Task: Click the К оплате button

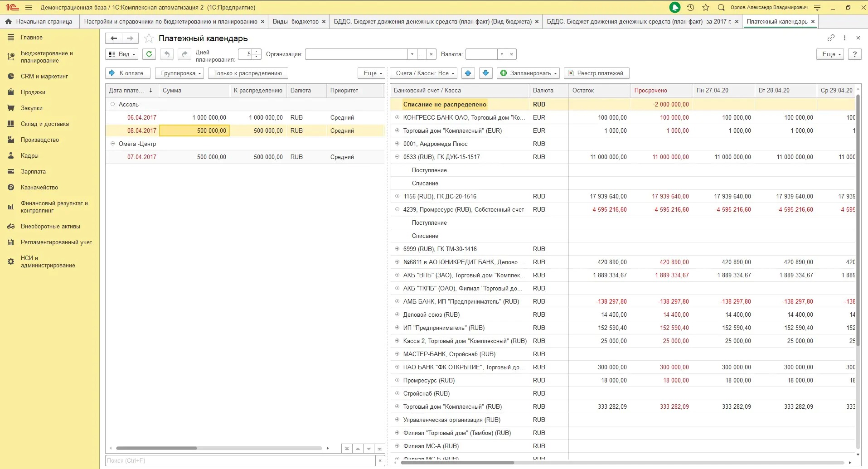Action: (x=127, y=73)
